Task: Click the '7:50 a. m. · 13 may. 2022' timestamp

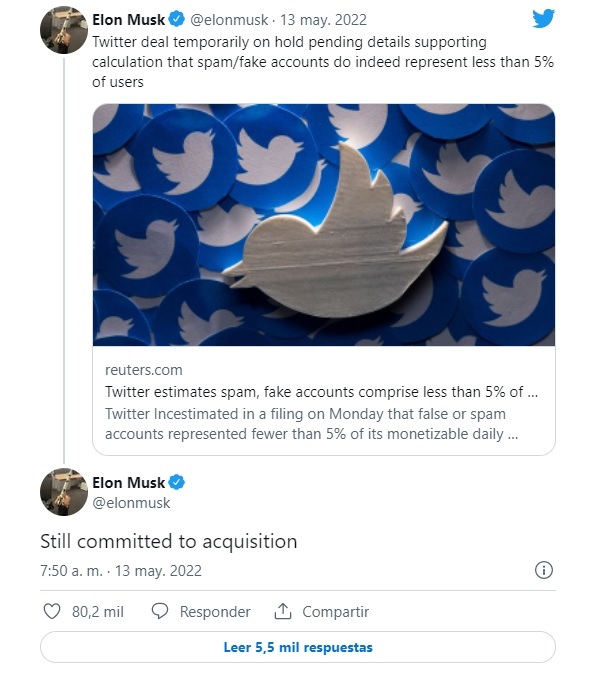Action: [121, 571]
